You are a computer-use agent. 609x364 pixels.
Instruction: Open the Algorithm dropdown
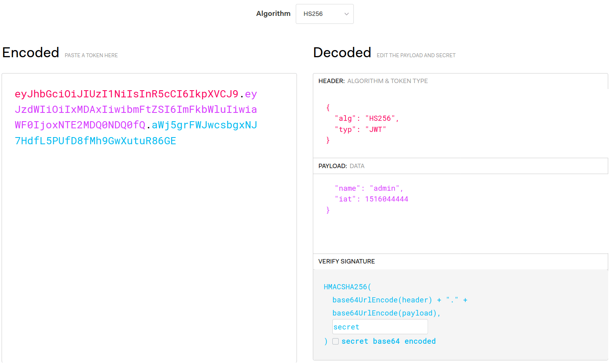coord(324,14)
